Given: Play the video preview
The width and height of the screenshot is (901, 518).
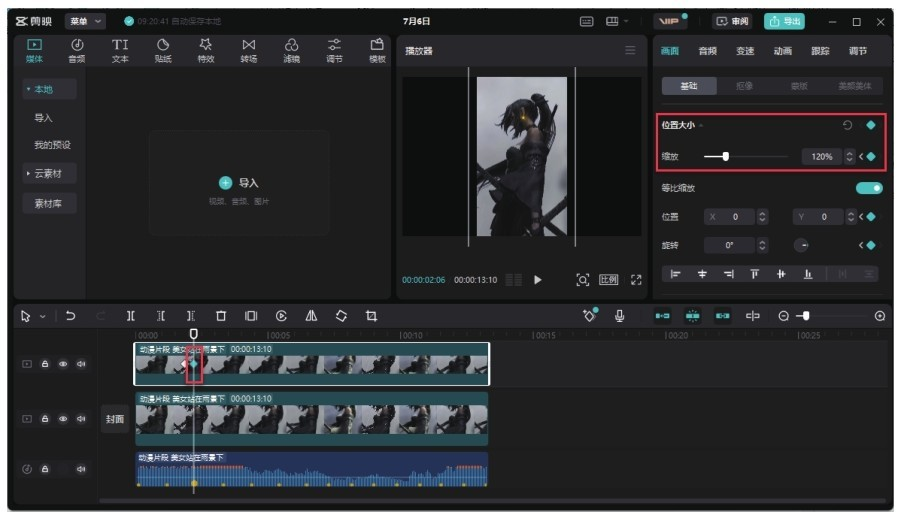Looking at the screenshot, I should coord(537,280).
